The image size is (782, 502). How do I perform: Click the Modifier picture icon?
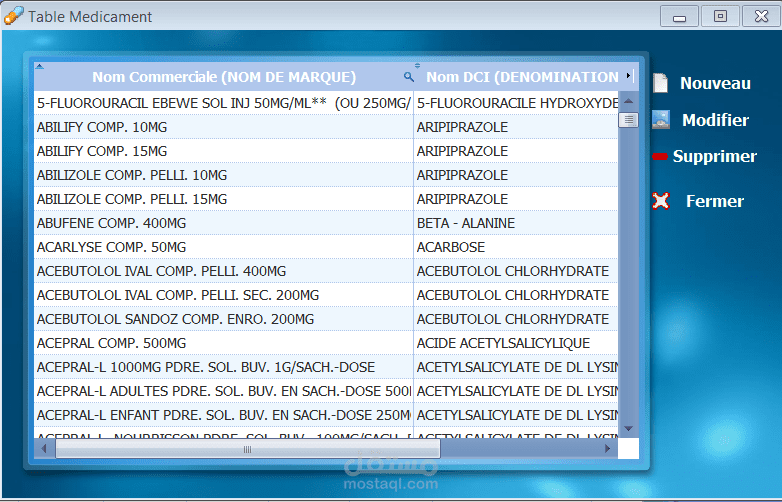click(661, 120)
